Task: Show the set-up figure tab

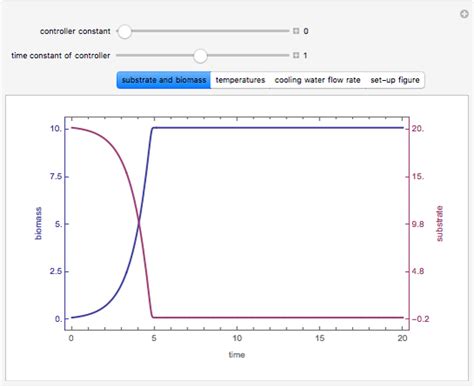Action: pos(395,80)
